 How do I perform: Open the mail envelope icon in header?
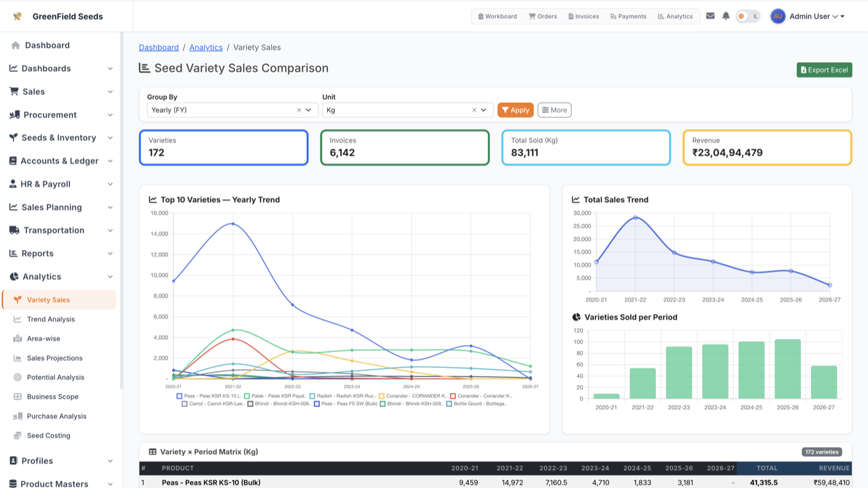pos(711,16)
